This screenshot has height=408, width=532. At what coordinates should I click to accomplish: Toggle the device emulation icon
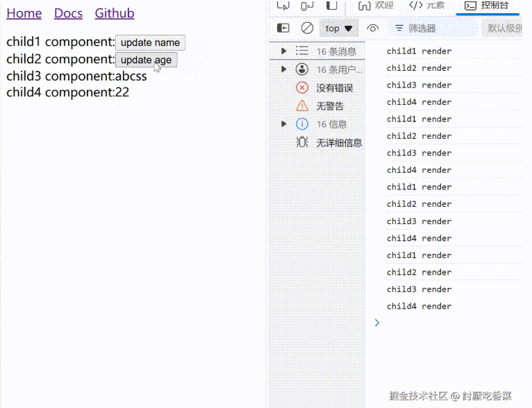pos(307,6)
